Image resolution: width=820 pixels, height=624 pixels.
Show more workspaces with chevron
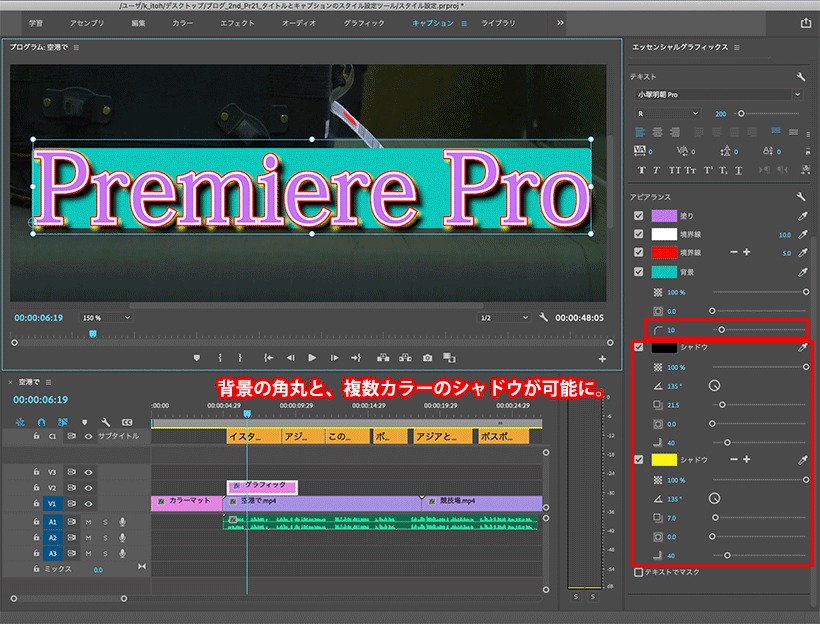(560, 22)
